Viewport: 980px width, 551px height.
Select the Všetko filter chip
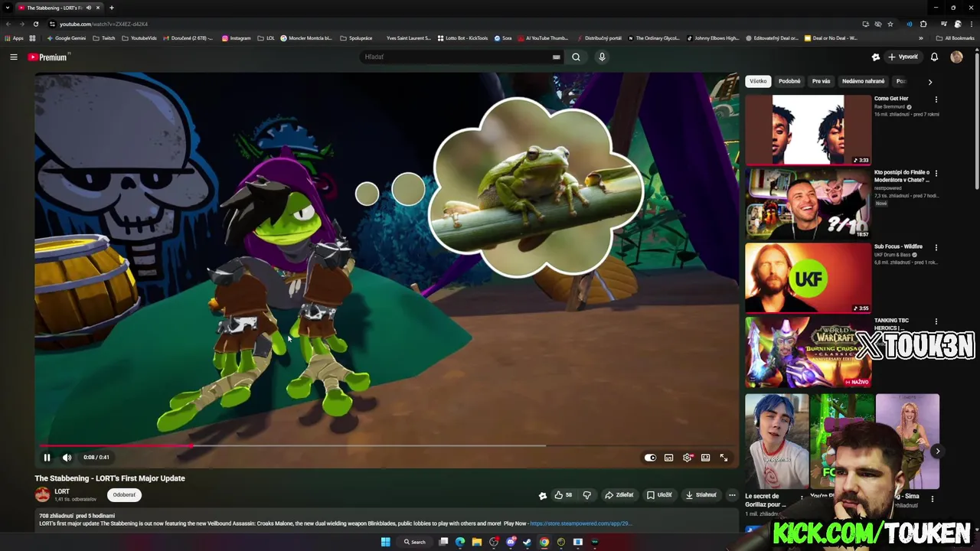point(758,81)
